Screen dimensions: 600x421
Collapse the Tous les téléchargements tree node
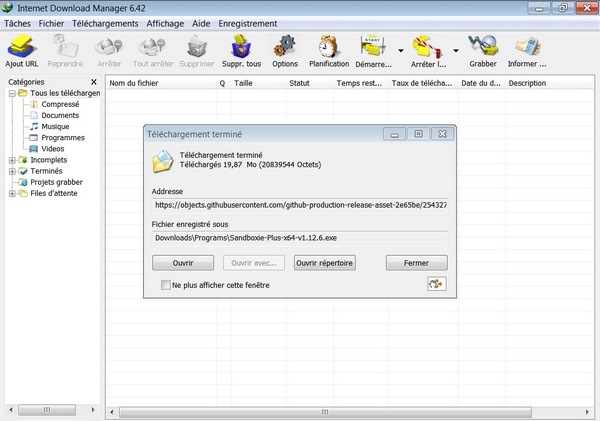[12, 93]
